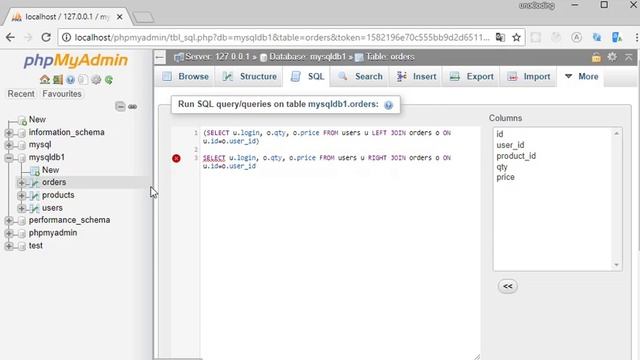Screen dimensions: 640x360
Task: Open a new browser tab
Action: pyautogui.click(x=143, y=17)
